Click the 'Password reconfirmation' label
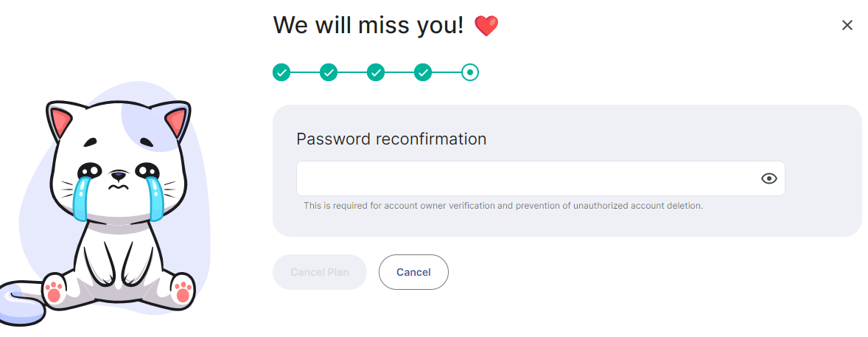The width and height of the screenshot is (868, 337). (x=391, y=139)
